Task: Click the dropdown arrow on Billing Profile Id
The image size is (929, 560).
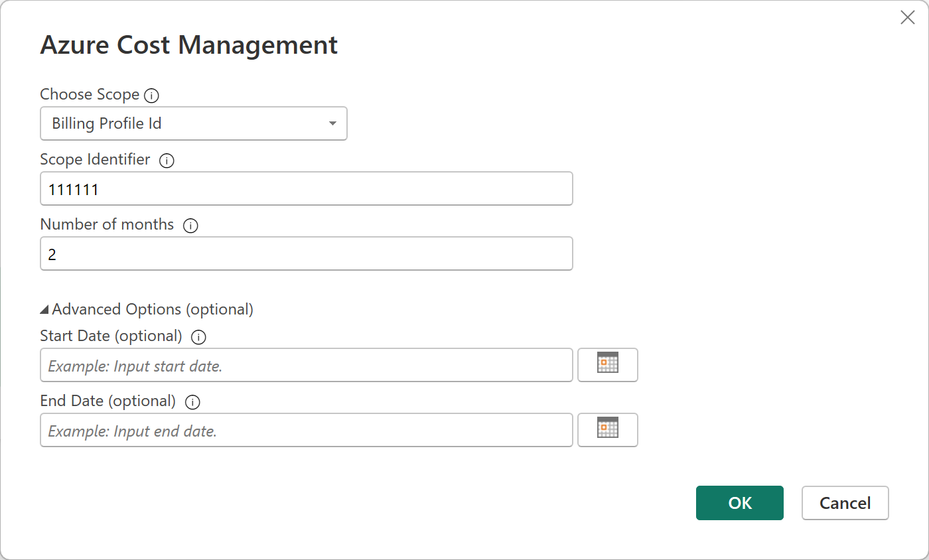Action: coord(332,123)
